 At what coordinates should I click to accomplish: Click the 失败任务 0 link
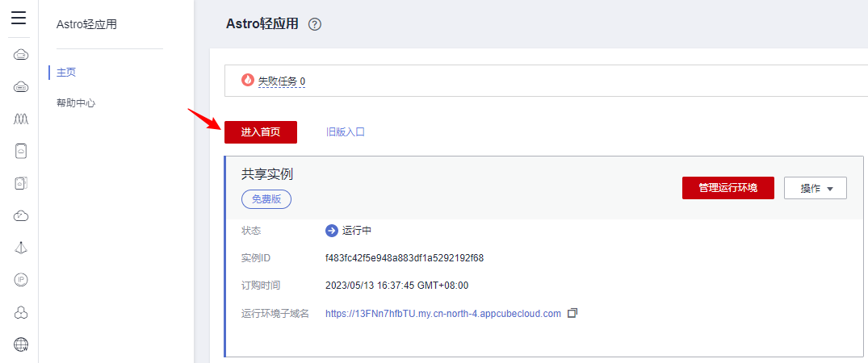pos(282,81)
